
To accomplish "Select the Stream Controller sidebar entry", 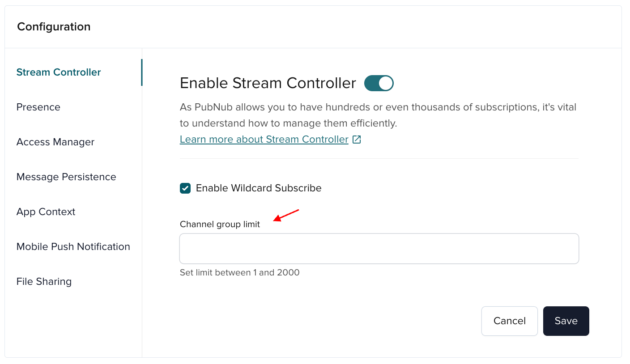I will [x=58, y=72].
